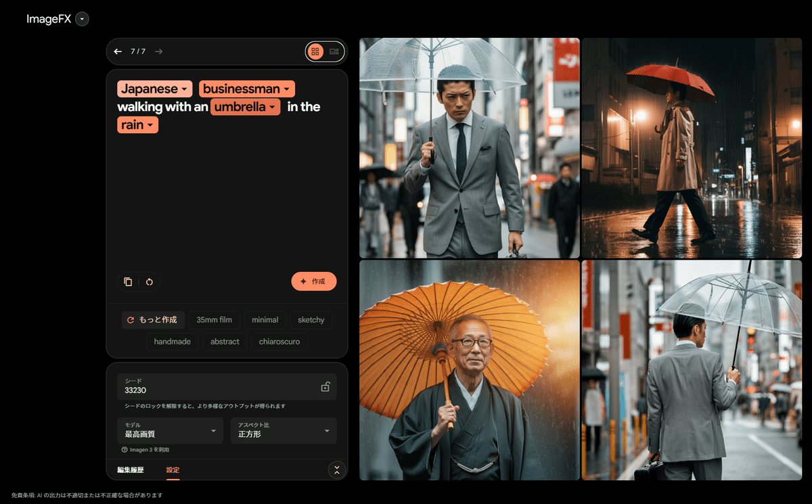
Task: Switch to the 編集履歴 edit history tab
Action: [x=131, y=469]
